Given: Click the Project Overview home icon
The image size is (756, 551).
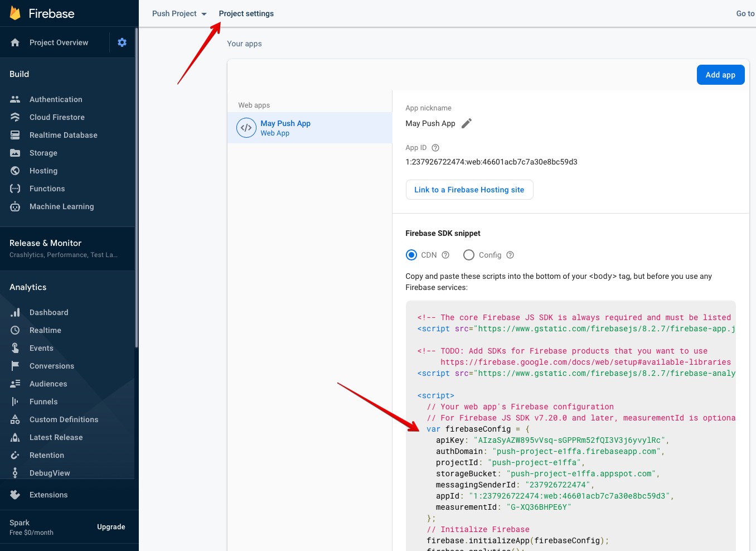Looking at the screenshot, I should click(x=15, y=42).
